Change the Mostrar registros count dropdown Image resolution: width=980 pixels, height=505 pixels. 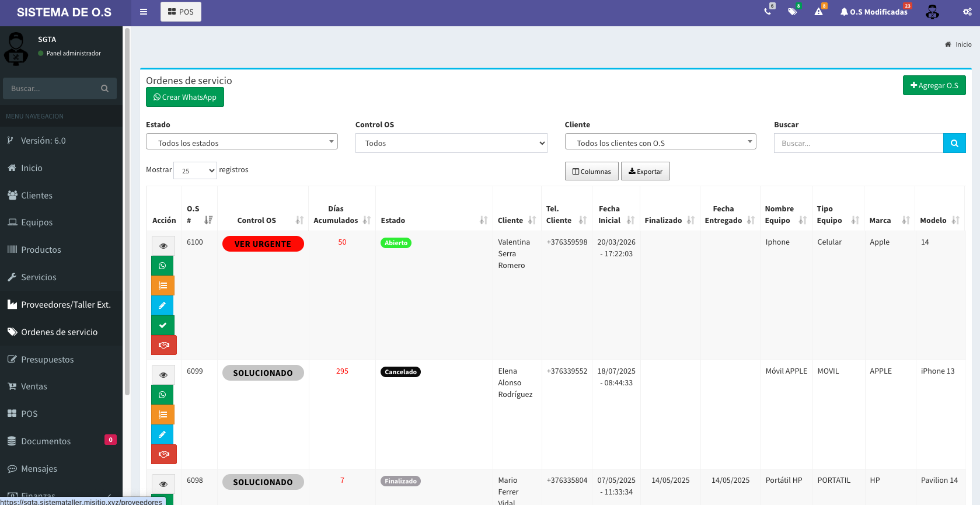click(x=195, y=170)
